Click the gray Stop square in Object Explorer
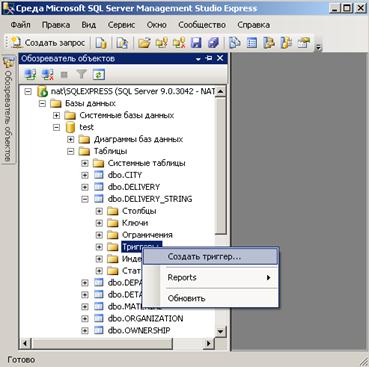 coord(64,75)
